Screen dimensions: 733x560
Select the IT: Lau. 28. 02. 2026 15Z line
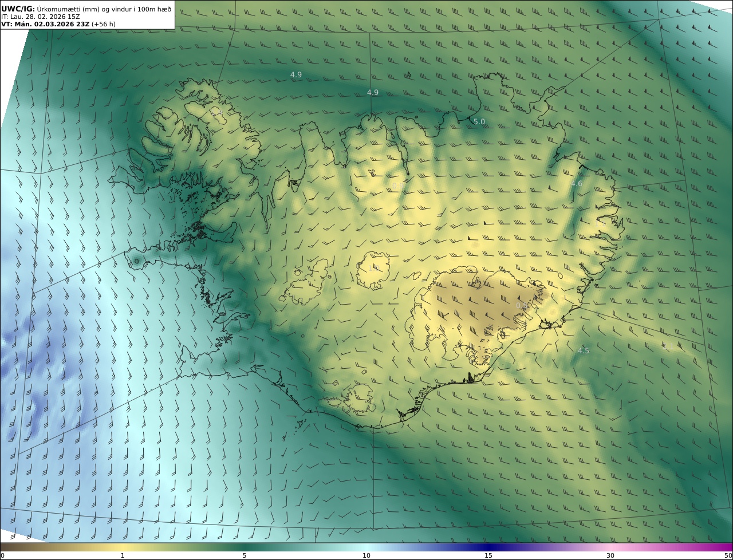tap(41, 17)
